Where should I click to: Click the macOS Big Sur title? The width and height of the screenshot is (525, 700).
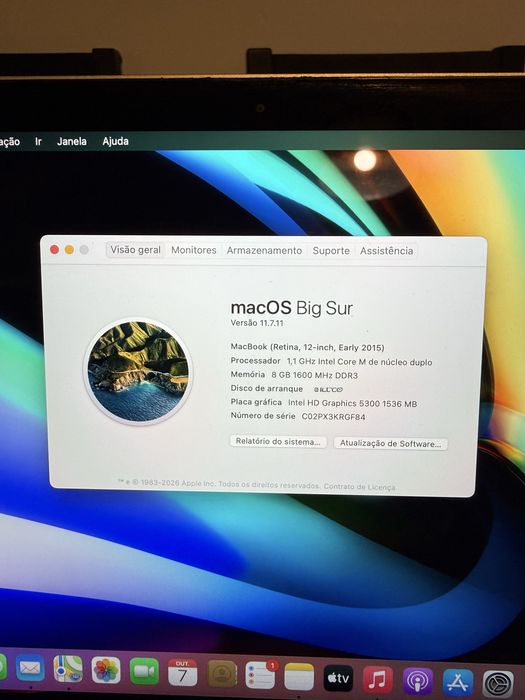(x=292, y=308)
